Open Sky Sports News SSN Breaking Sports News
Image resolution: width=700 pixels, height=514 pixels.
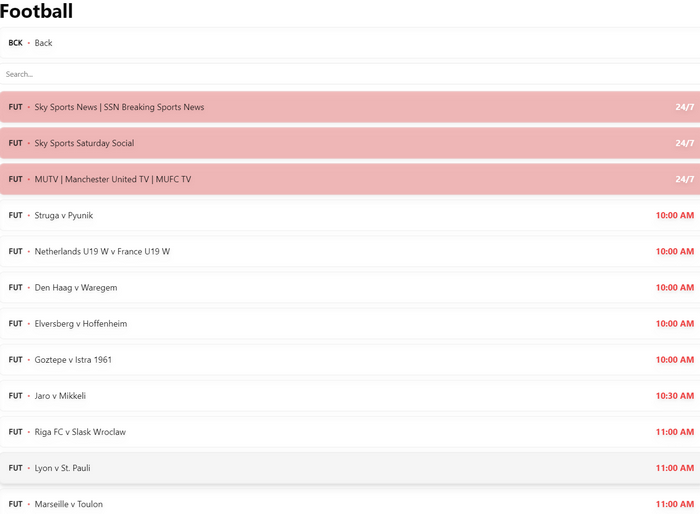tap(350, 107)
